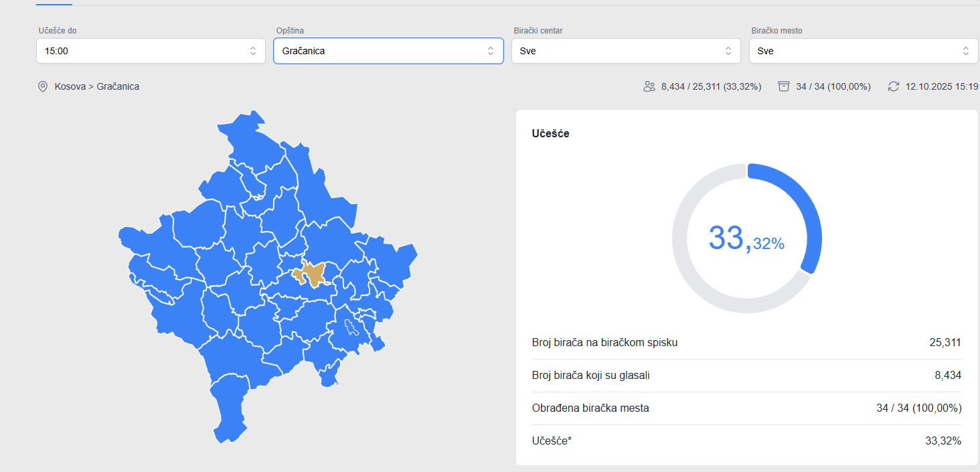Go to Kosova in the breadcrumb
The height and width of the screenshot is (472, 980).
[x=70, y=86]
